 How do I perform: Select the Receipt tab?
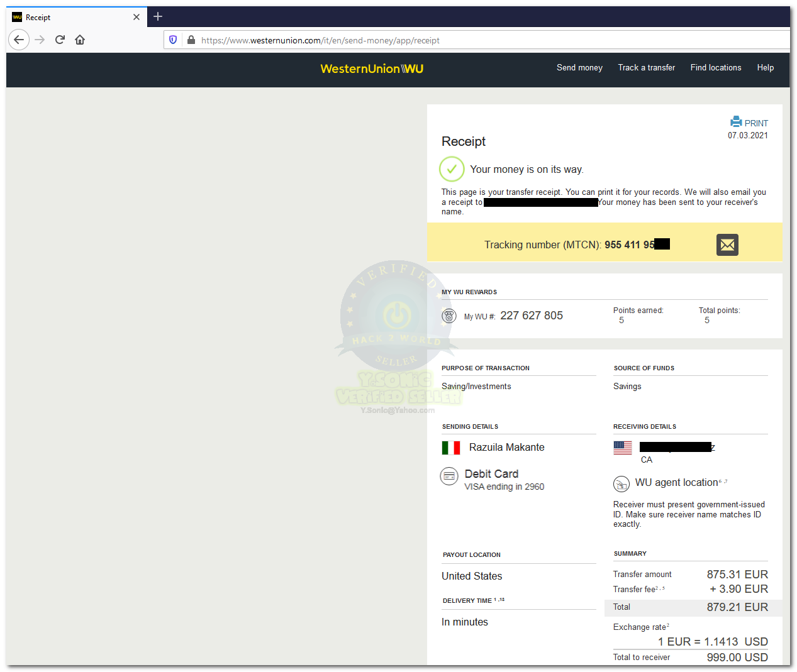click(76, 17)
